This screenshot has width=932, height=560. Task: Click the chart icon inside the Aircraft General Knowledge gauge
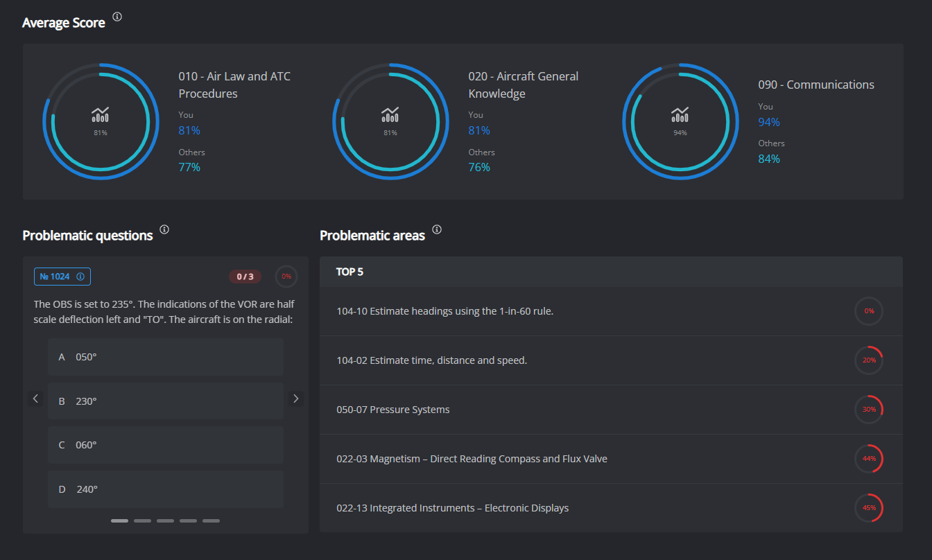click(x=390, y=115)
